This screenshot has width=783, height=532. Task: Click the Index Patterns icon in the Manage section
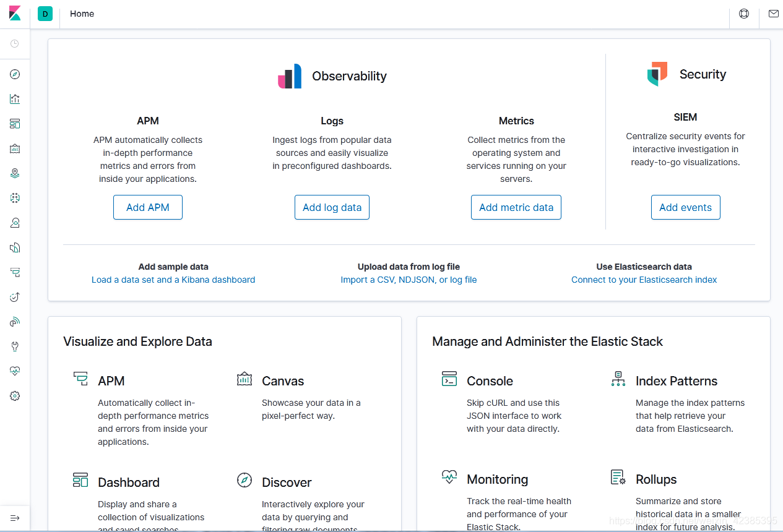618,379
